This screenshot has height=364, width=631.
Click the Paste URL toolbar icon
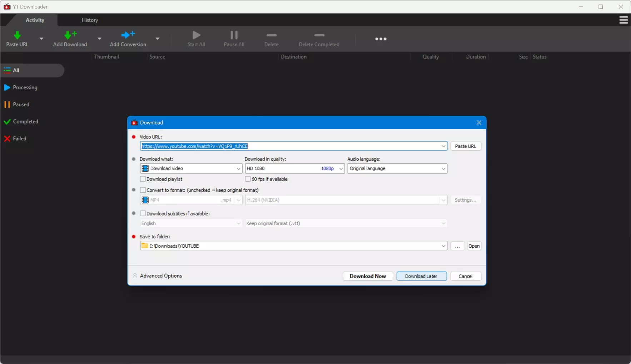(x=17, y=35)
